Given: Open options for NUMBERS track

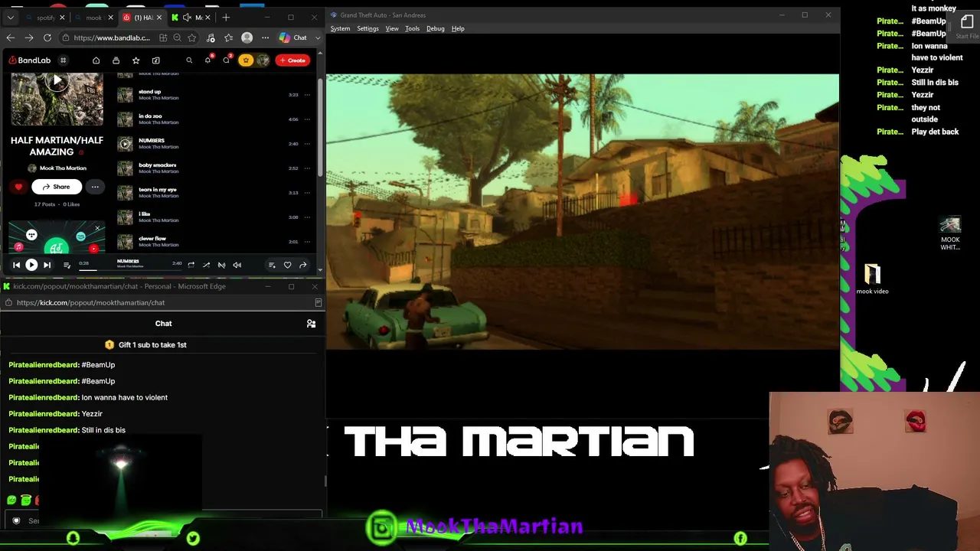Looking at the screenshot, I should coord(307,144).
